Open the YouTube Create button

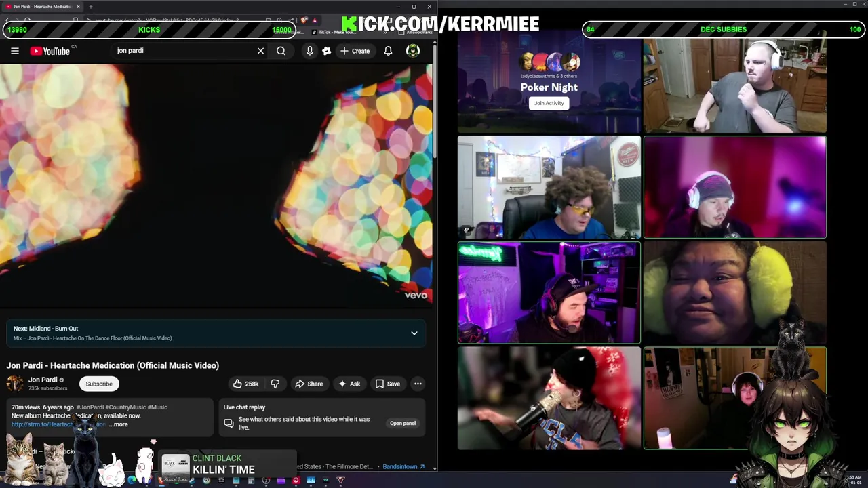(x=355, y=51)
